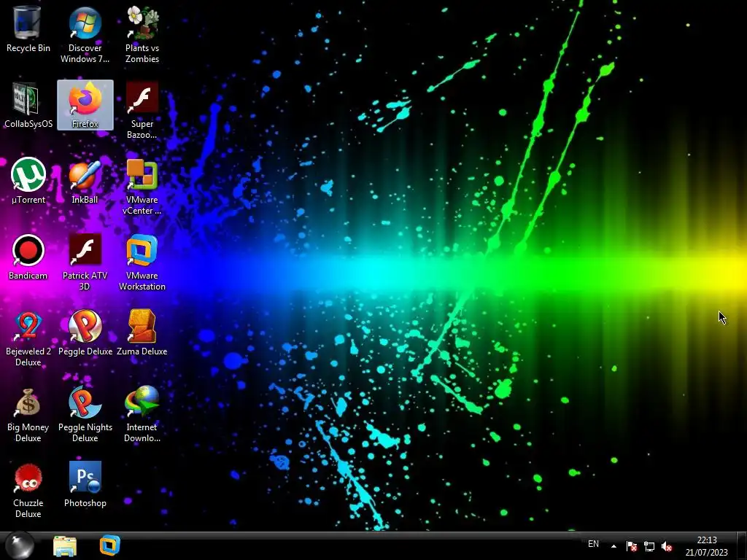Click the muted volume tray icon
The image size is (747, 560).
click(667, 546)
